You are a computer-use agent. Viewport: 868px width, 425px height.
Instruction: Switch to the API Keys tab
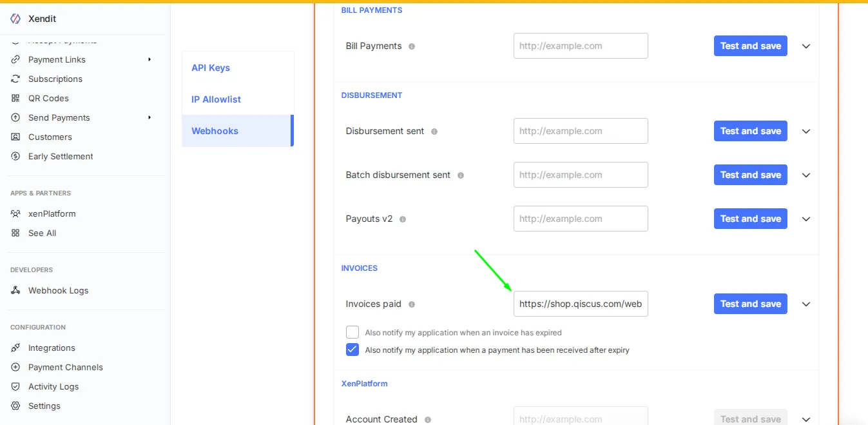coord(211,68)
